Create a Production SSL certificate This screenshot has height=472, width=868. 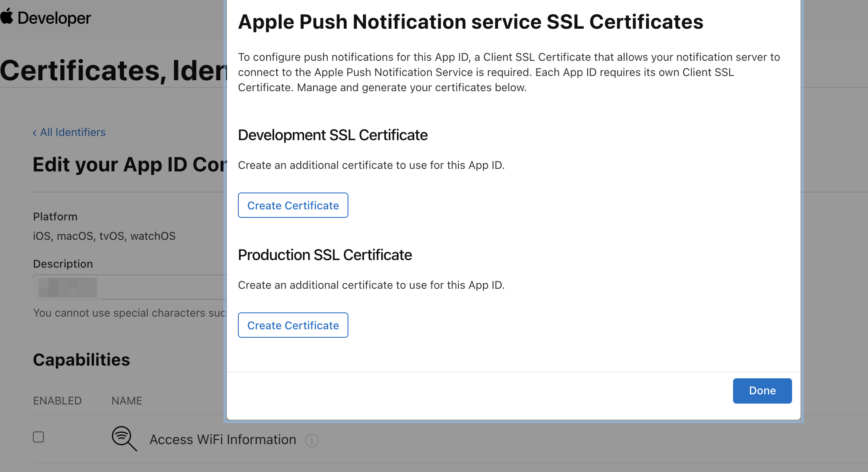[x=293, y=325]
